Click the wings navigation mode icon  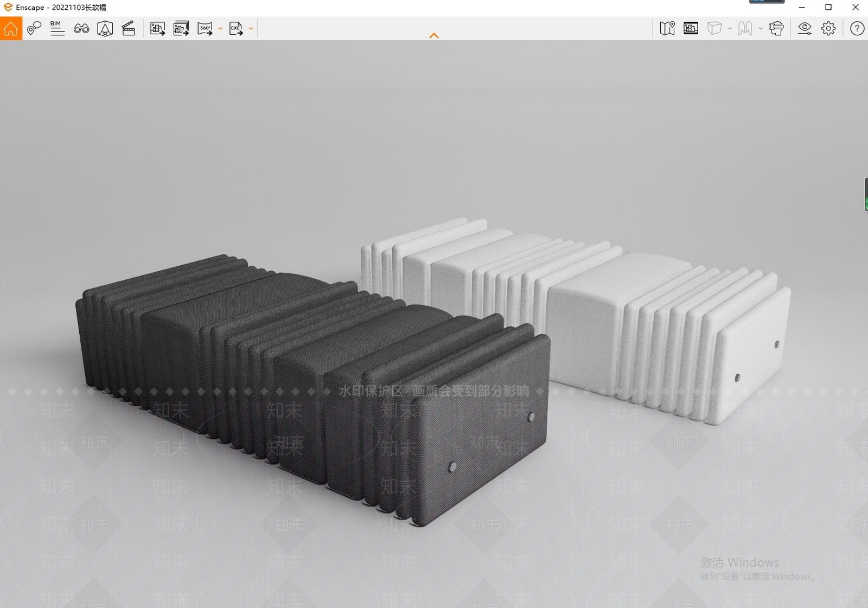[745, 28]
